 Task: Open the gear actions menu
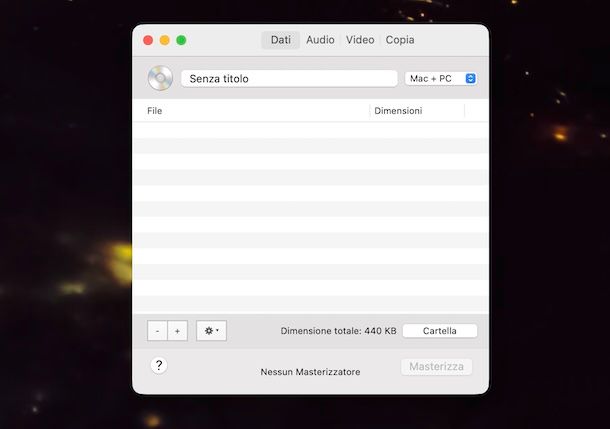click(x=211, y=331)
